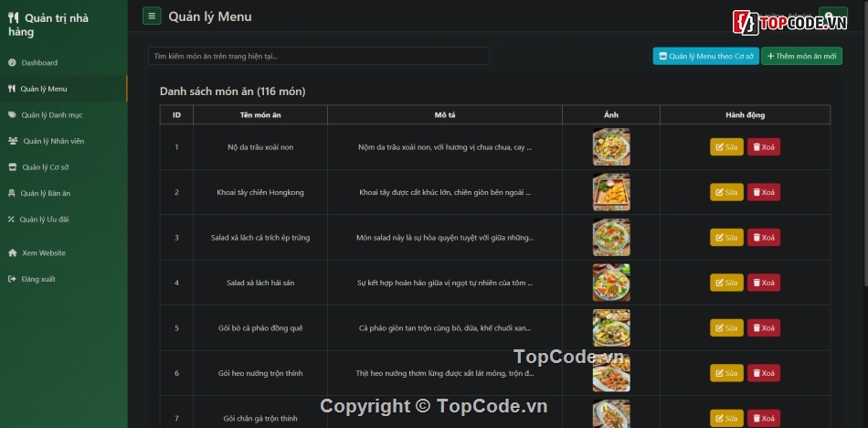Image resolution: width=868 pixels, height=428 pixels.
Task: Click the chair icon for Bàn ăn
Action: pyautogui.click(x=12, y=193)
